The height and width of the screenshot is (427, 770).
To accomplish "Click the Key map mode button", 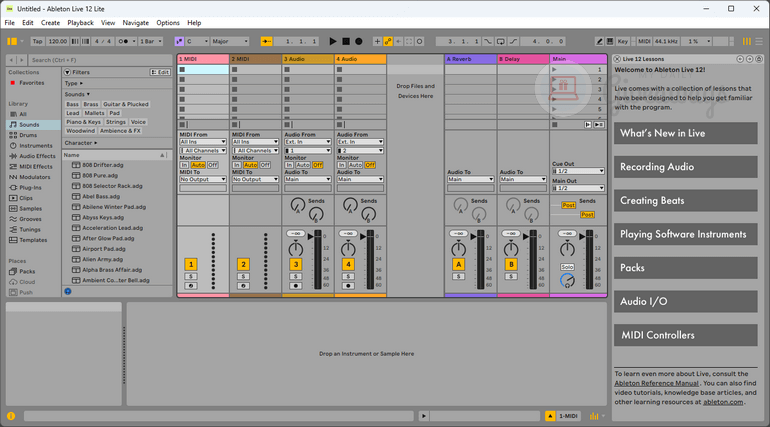I will (623, 41).
